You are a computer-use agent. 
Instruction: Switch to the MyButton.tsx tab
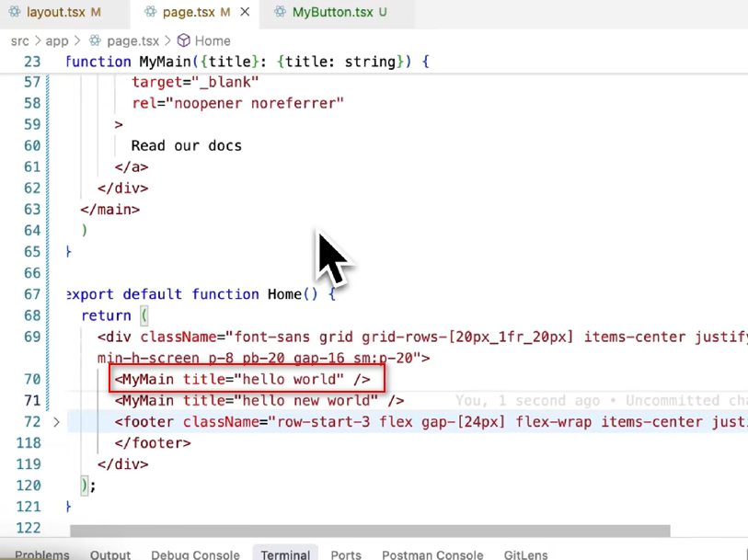pos(337,12)
